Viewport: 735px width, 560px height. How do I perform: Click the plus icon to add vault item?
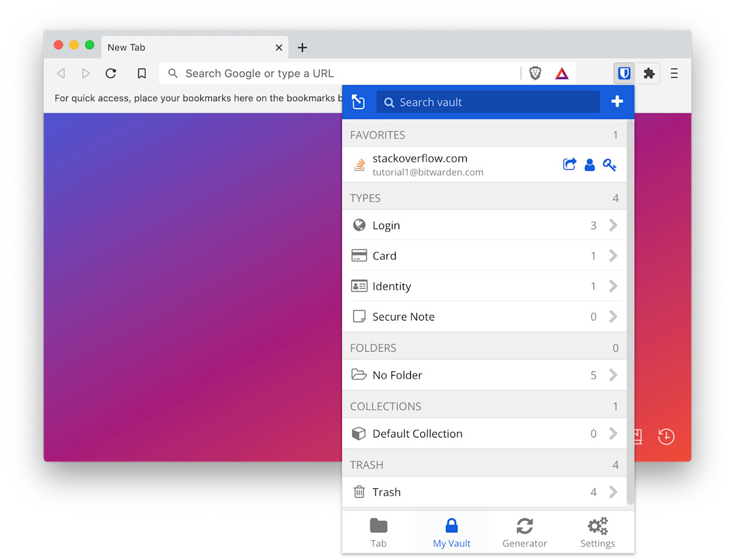[x=617, y=102]
